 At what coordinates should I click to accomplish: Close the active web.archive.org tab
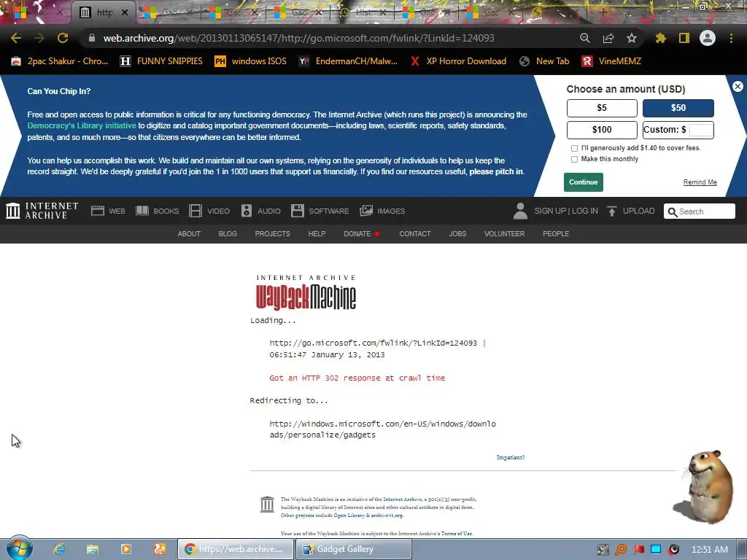124,12
